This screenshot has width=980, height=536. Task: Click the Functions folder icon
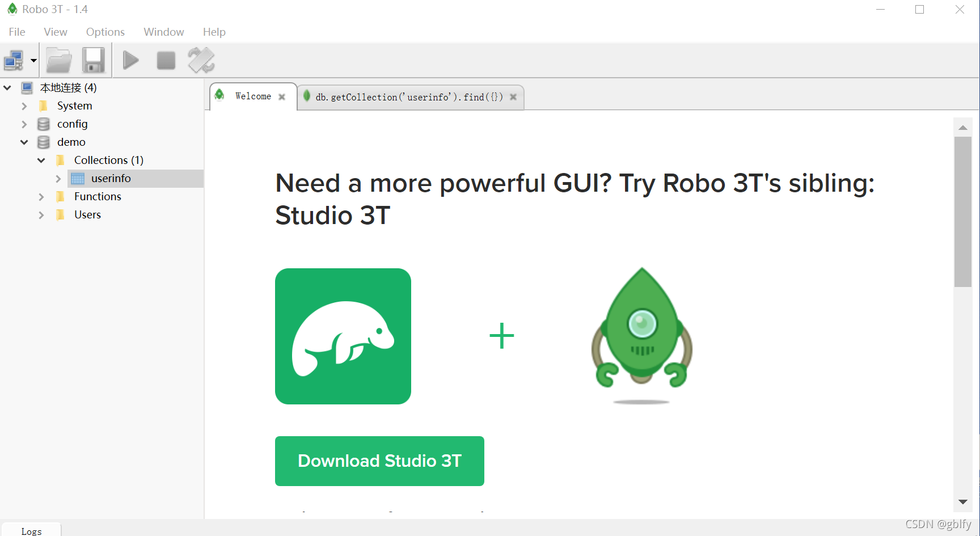click(61, 197)
